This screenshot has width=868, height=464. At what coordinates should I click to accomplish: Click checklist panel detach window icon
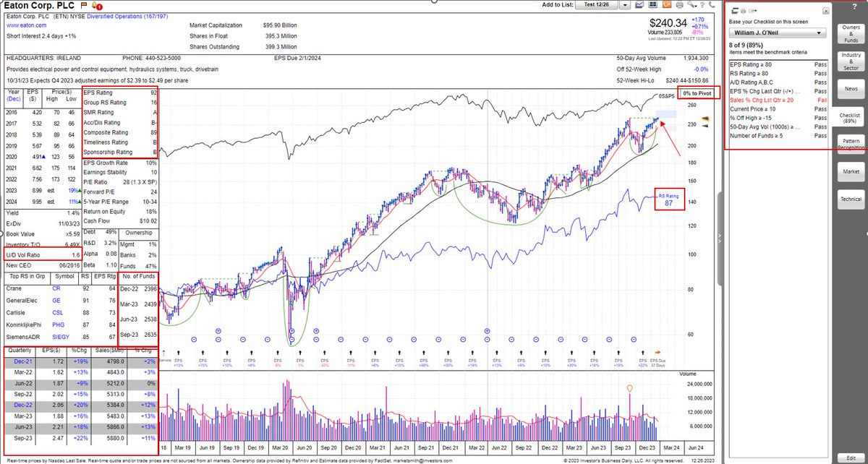735,11
